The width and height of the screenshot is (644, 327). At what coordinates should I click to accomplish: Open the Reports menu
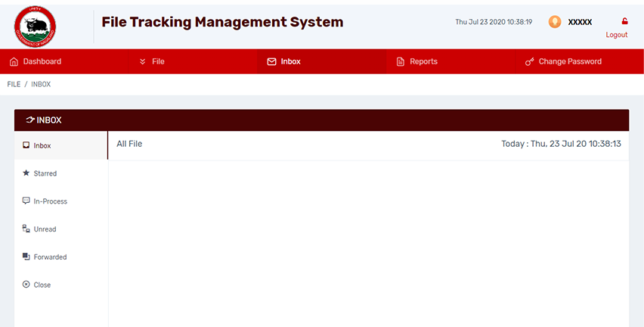[423, 61]
